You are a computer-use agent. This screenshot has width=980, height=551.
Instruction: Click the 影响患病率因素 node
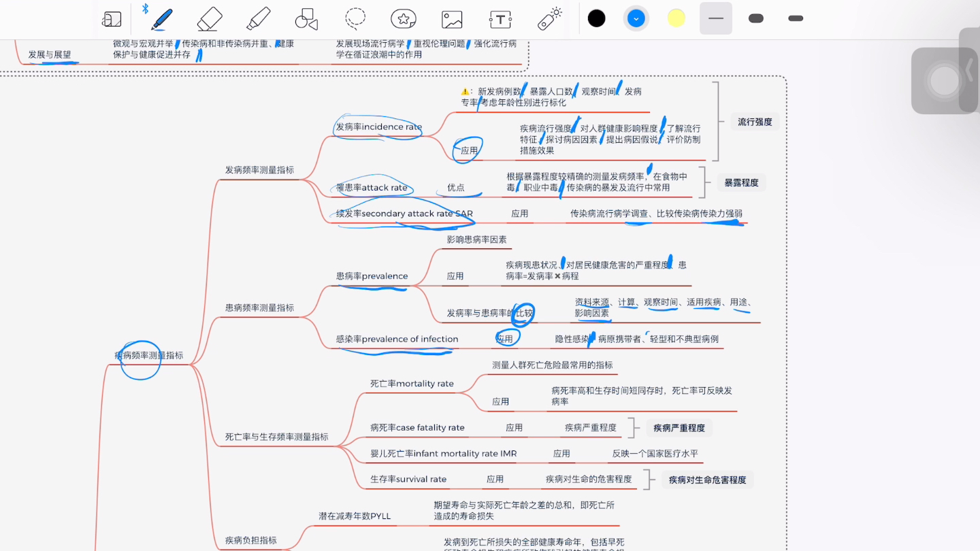click(476, 239)
